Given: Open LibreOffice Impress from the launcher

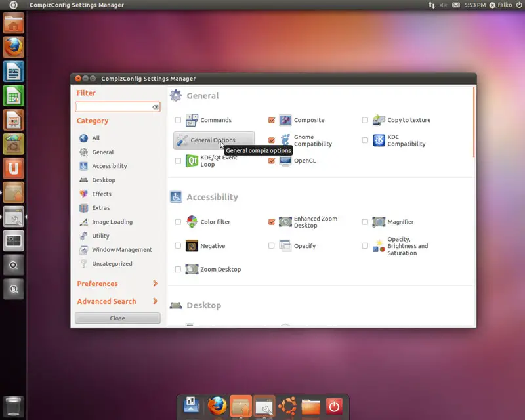Looking at the screenshot, I should click(13, 120).
